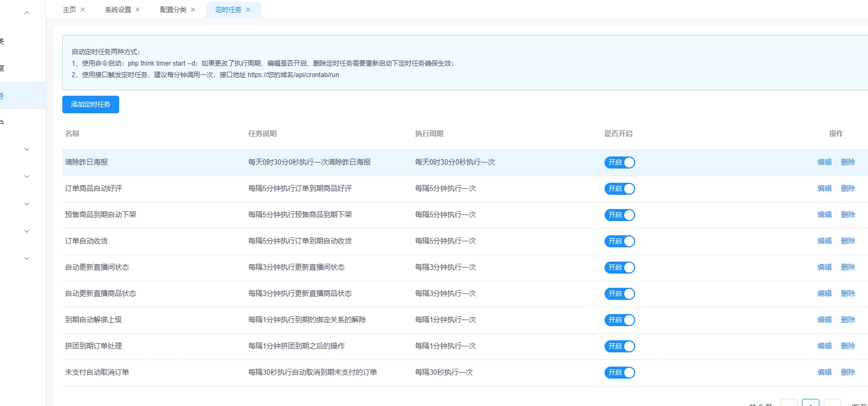This screenshot has height=406, width=868.
Task: Click the api/crontab/run address line
Action: 206,75
